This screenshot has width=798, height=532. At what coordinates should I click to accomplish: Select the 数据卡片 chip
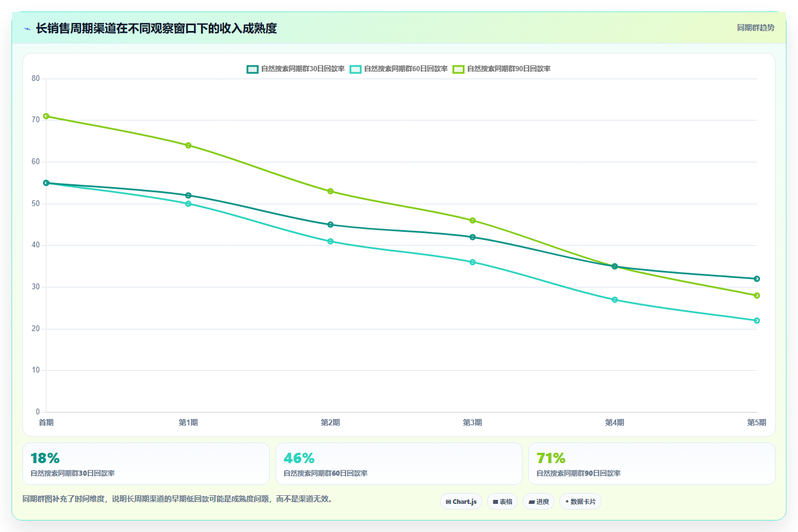tap(580, 502)
